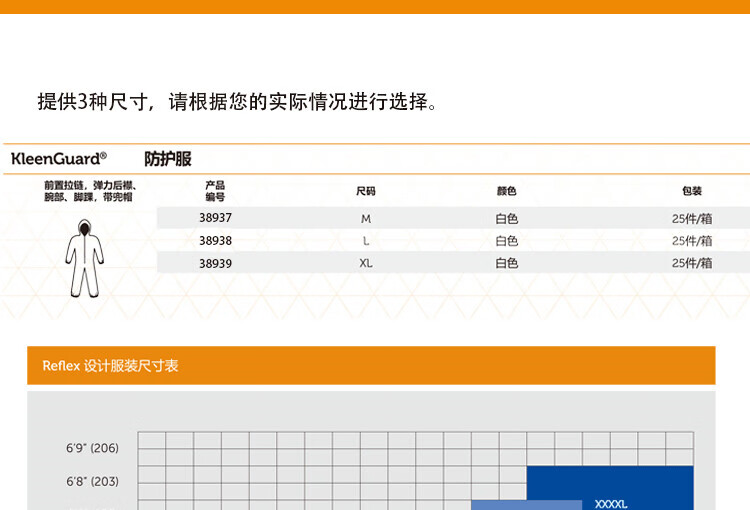This screenshot has width=750, height=510.
Task: Click the protective coverall suit icon
Action: tap(84, 256)
